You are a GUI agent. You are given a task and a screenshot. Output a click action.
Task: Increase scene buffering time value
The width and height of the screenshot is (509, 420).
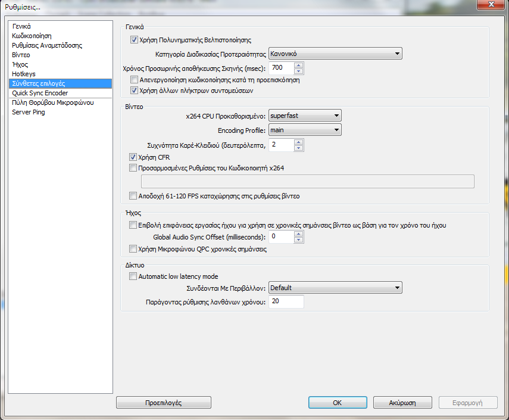[298, 65]
